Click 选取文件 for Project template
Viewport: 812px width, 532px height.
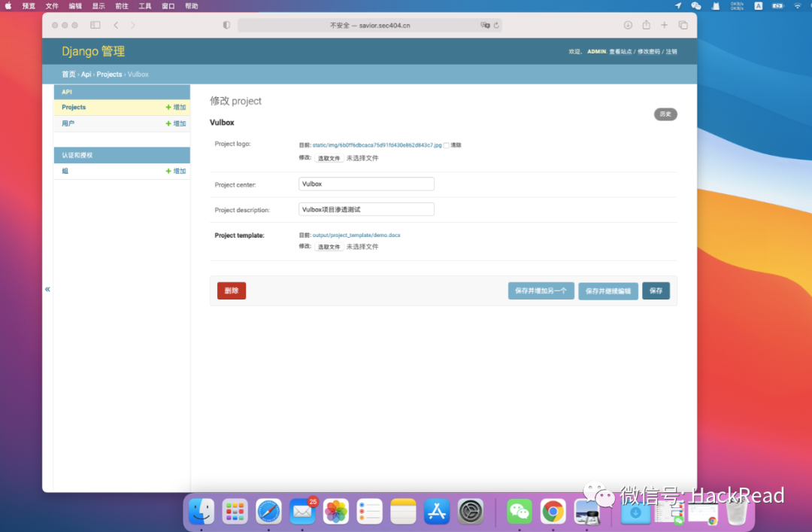[329, 247]
